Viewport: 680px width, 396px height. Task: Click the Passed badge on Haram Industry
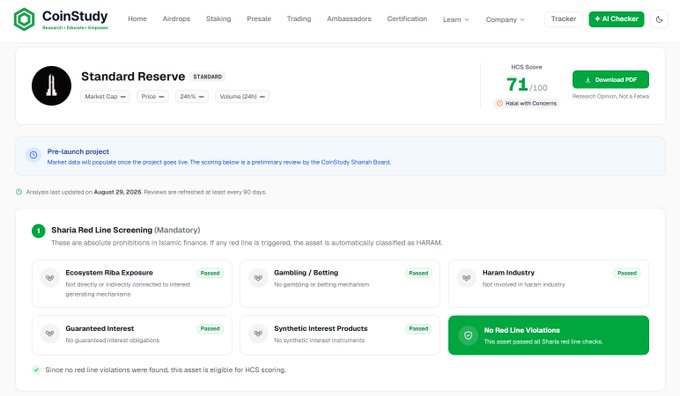point(627,273)
